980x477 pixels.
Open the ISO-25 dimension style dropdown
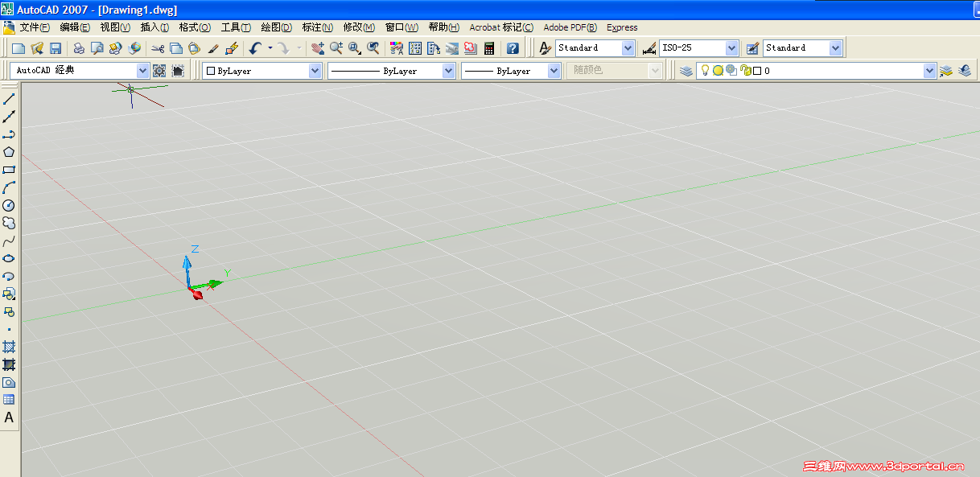point(732,48)
